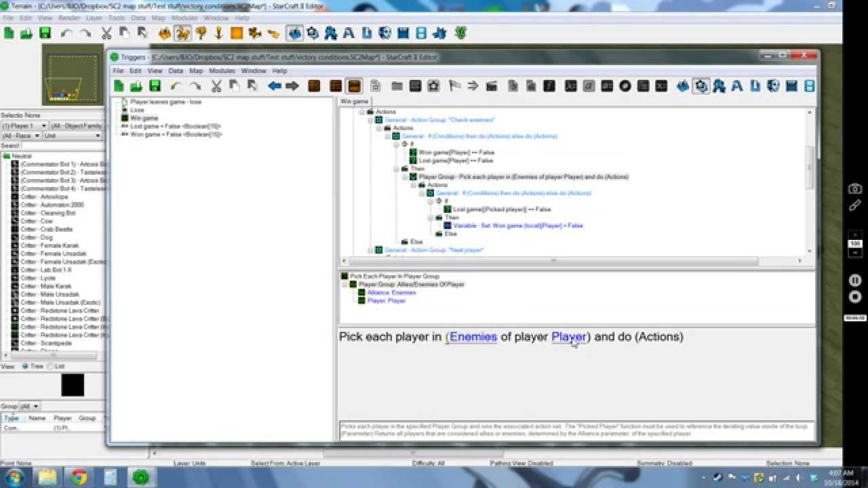The height and width of the screenshot is (488, 868).
Task: Open Layer menu in Terrain window
Action: coord(94,18)
